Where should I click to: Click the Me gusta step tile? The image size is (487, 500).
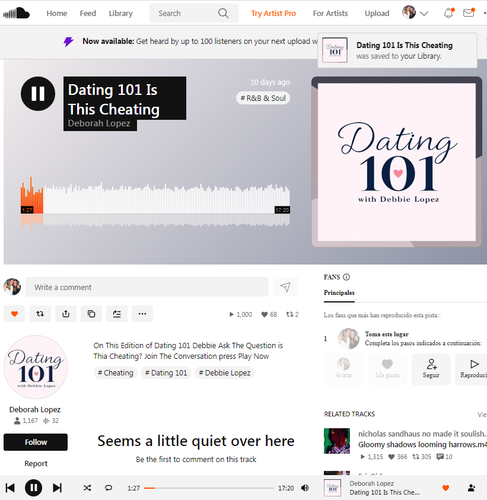(x=387, y=369)
